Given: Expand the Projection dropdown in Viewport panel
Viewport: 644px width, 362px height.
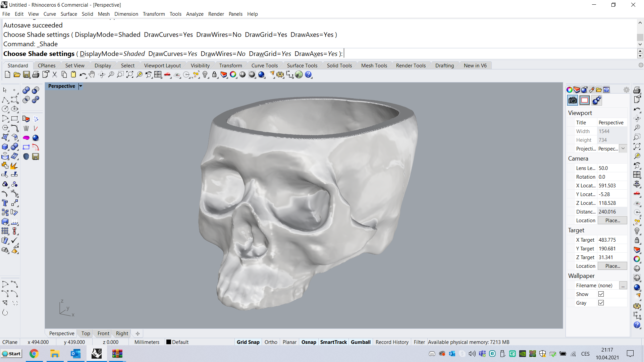Looking at the screenshot, I should [623, 148].
